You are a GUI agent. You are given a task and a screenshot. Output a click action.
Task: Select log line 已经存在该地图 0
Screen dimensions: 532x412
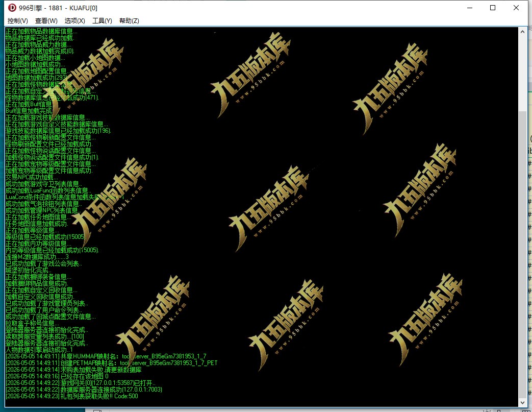click(x=57, y=376)
